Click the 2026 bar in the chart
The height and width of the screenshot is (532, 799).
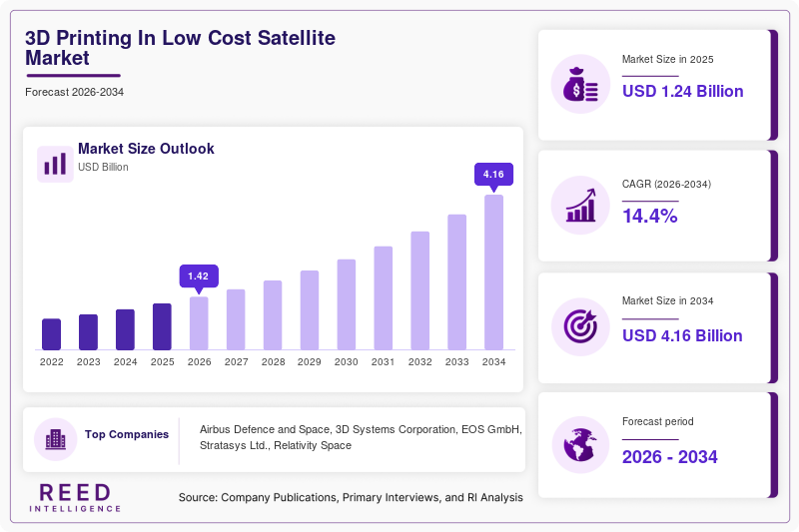click(x=199, y=323)
